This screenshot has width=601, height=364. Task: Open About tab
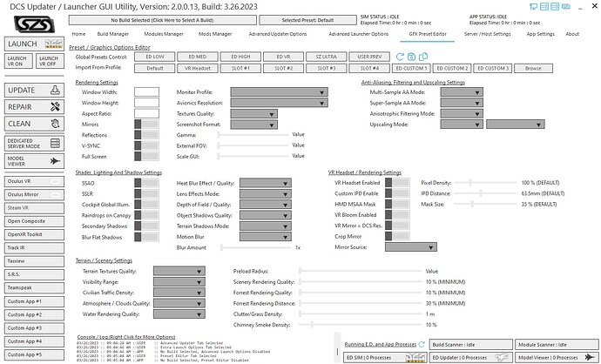point(572,34)
